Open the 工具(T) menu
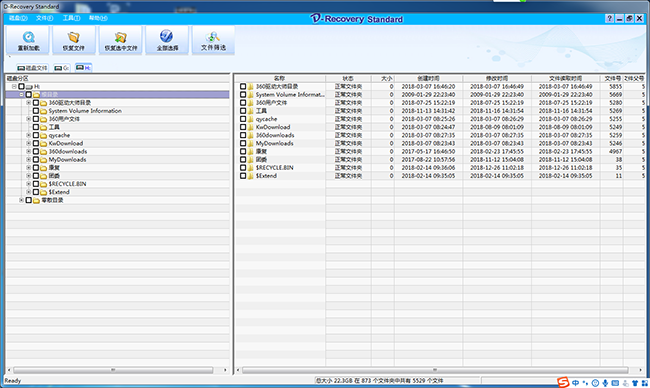The image size is (650, 388). pyautogui.click(x=71, y=18)
